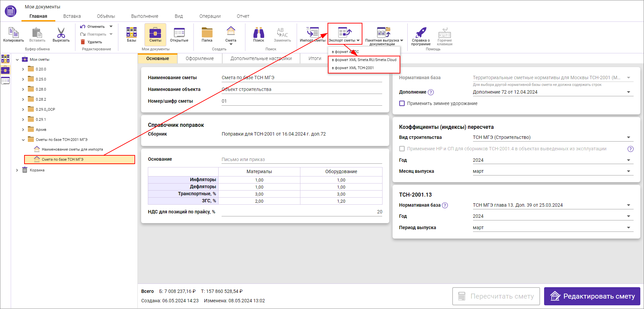The image size is (644, 309).
Task: Open dropdown arrow next to Отменить
Action: (111, 27)
